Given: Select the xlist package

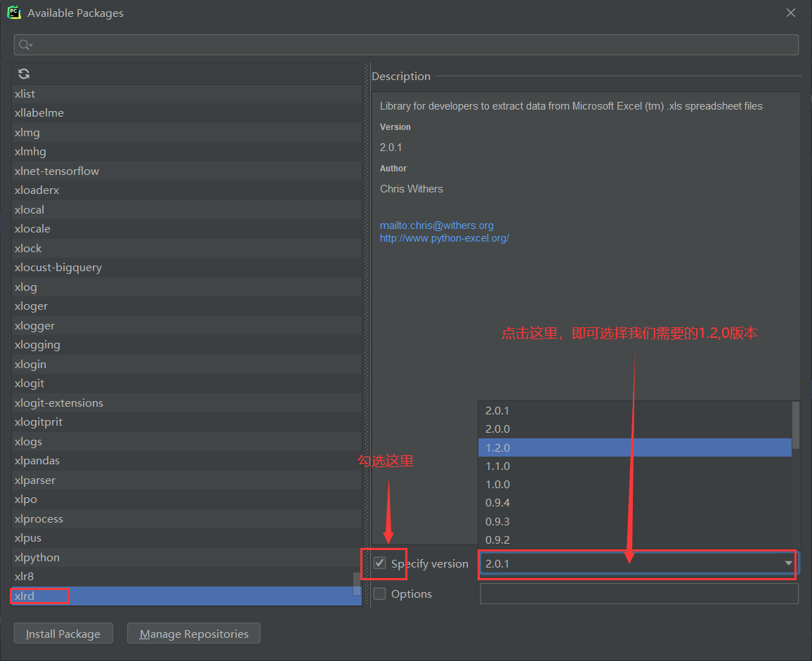Looking at the screenshot, I should pyautogui.click(x=186, y=93).
